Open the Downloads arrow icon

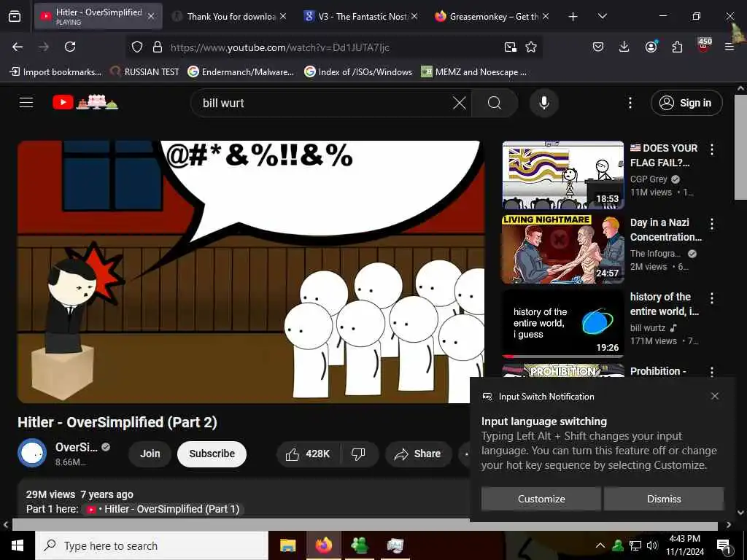pos(624,47)
